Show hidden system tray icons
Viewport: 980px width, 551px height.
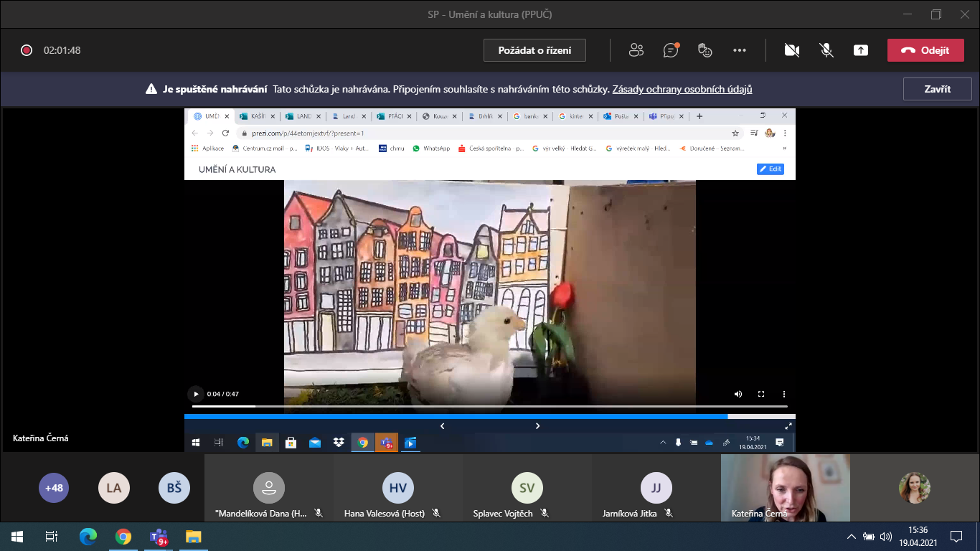(x=852, y=536)
